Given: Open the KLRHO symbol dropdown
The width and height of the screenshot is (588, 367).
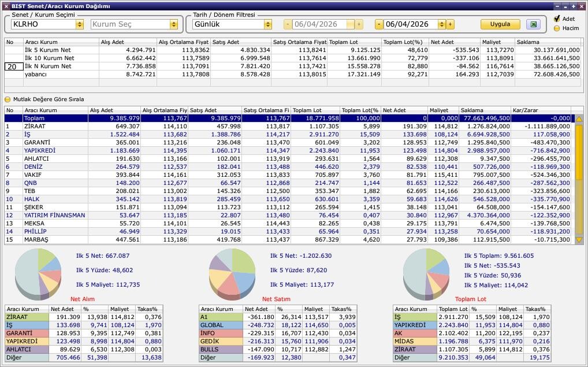Looking at the screenshot, I should [79, 24].
